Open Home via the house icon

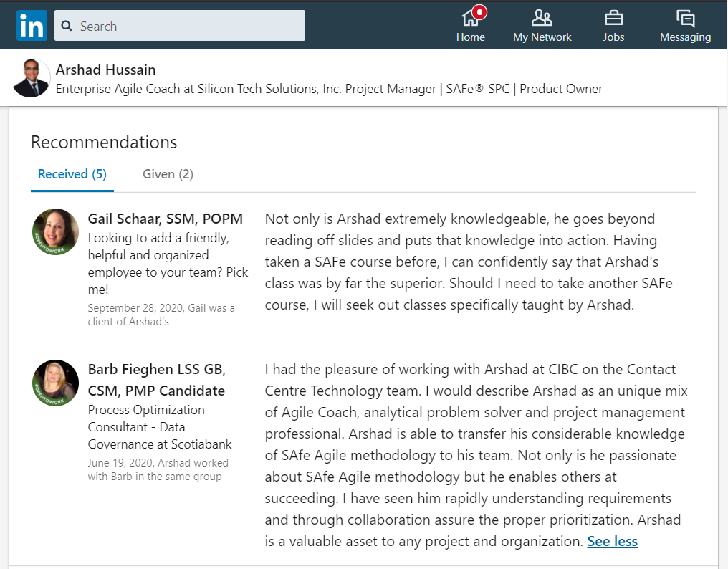pyautogui.click(x=470, y=18)
